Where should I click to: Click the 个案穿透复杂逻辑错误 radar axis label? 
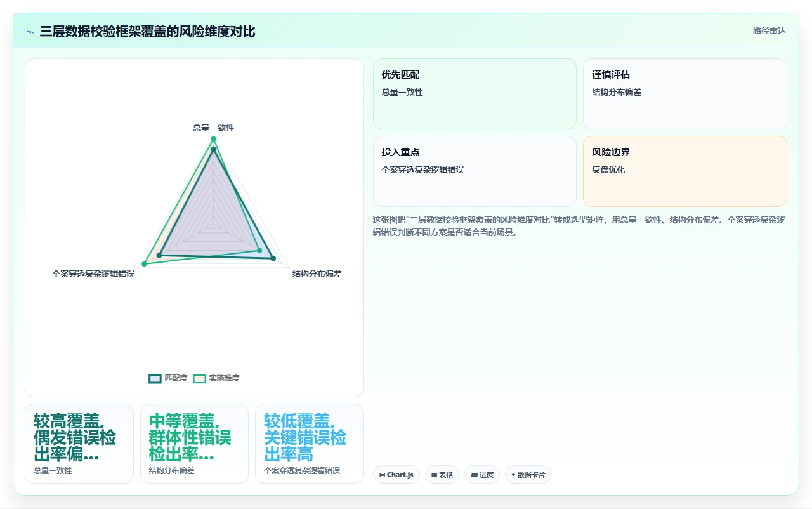(x=93, y=274)
